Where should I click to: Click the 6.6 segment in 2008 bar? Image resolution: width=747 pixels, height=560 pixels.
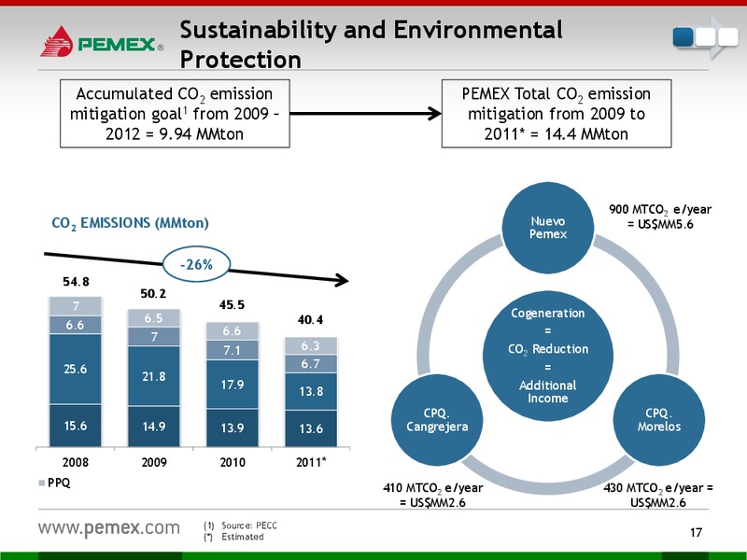point(76,325)
